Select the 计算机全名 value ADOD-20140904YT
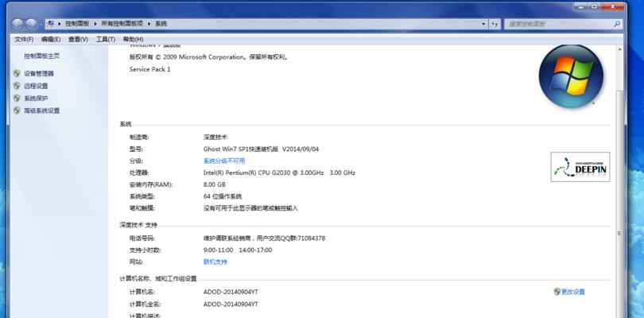 (x=231, y=304)
